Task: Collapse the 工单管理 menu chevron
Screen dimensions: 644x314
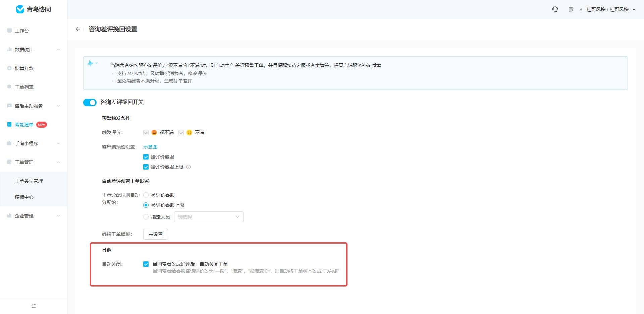Action: click(58, 162)
